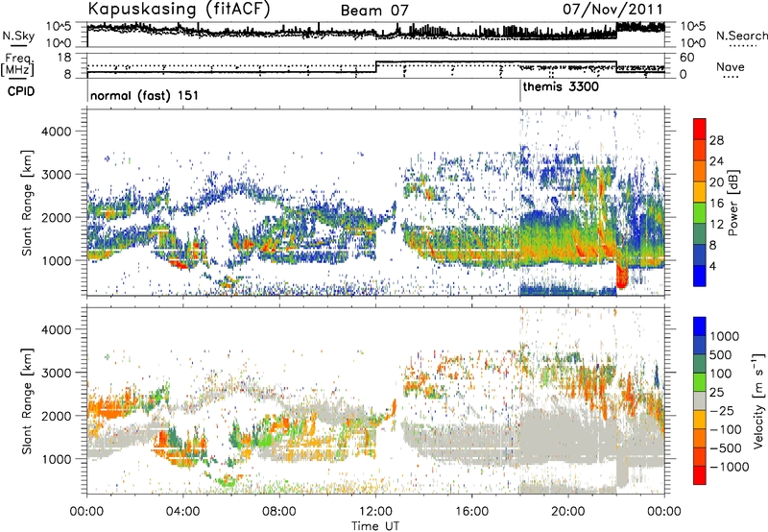Click the 'normal (fast) 151' text
The width and height of the screenshot is (768, 532).
point(145,95)
